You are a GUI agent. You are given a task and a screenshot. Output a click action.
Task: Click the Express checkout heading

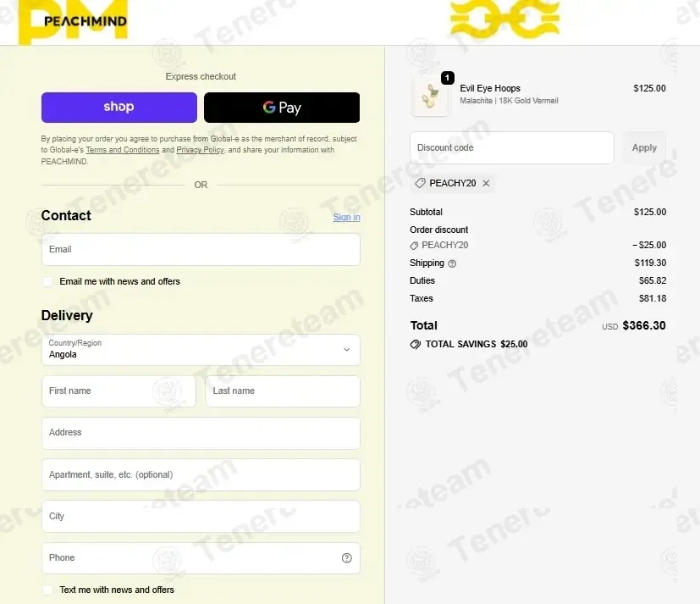pos(201,76)
